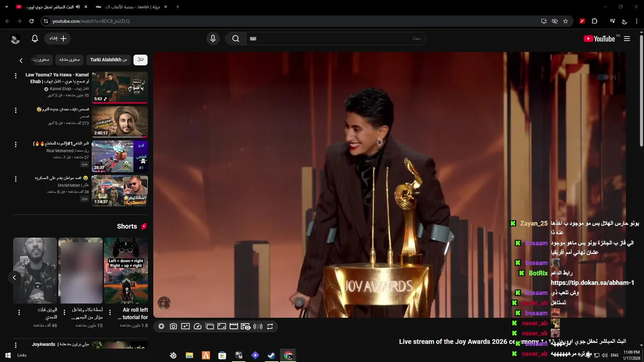The height and width of the screenshot is (362, 644).
Task: Click the voice search microphone icon
Action: [x=213, y=39]
